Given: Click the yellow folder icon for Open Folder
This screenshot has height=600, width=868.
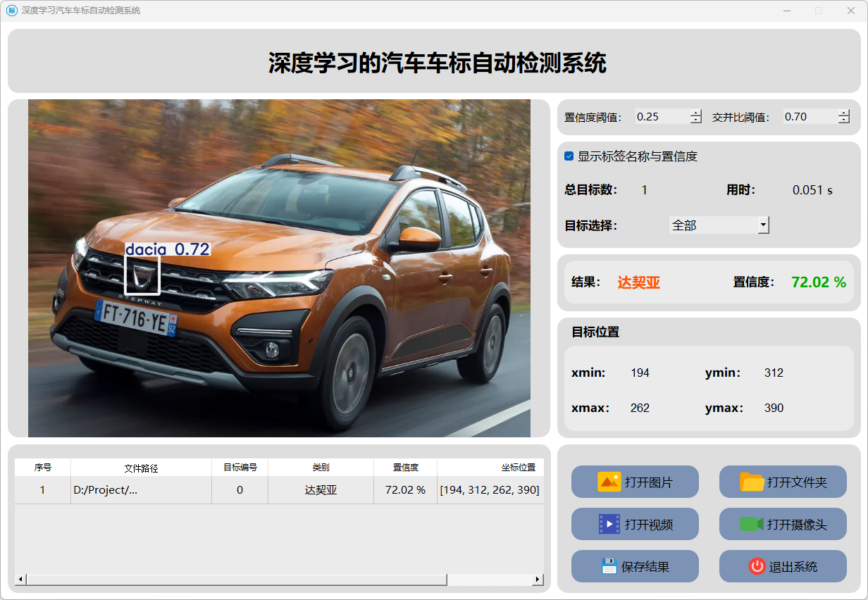Looking at the screenshot, I should 752,482.
